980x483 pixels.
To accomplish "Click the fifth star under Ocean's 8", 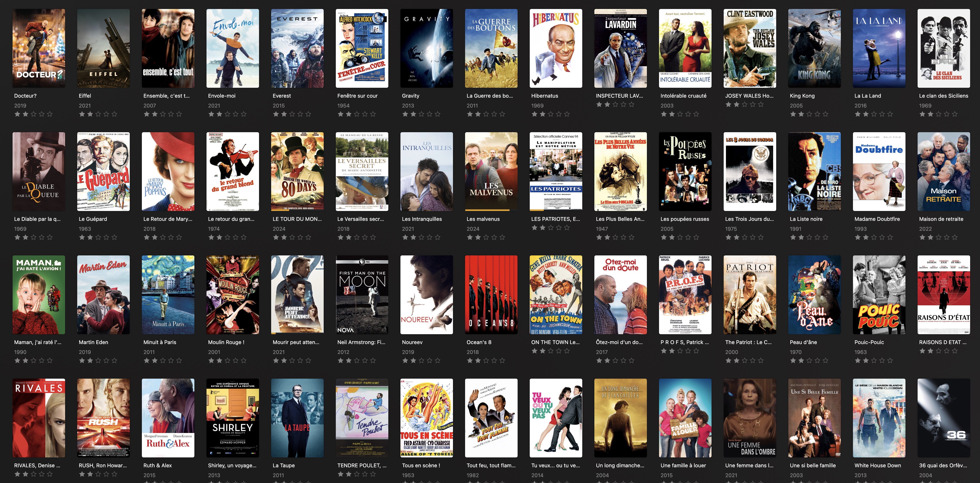I will point(502,360).
